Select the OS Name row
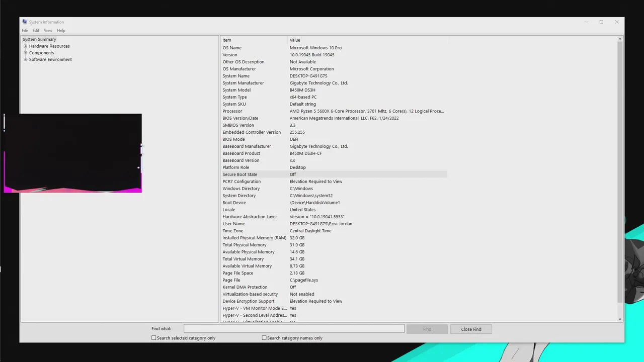The height and width of the screenshot is (362, 644). coord(334,48)
